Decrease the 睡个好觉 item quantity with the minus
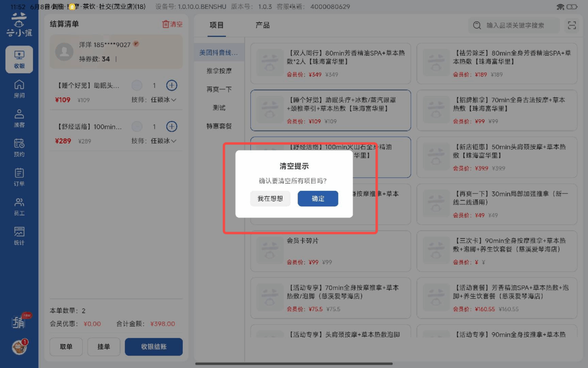588x368 pixels. coord(137,85)
